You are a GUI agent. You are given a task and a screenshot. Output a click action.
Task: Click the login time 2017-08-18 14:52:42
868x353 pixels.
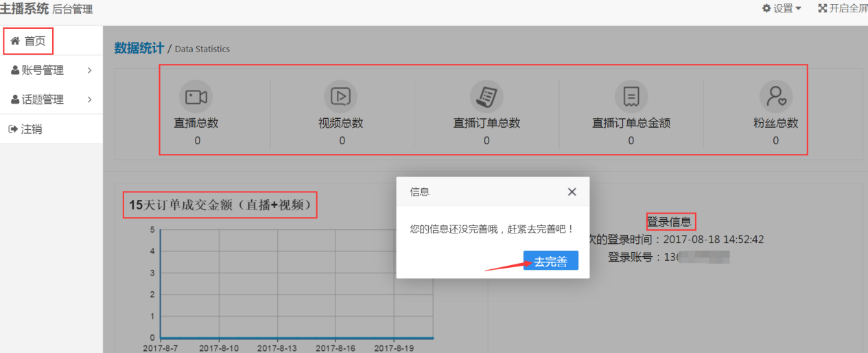point(714,240)
